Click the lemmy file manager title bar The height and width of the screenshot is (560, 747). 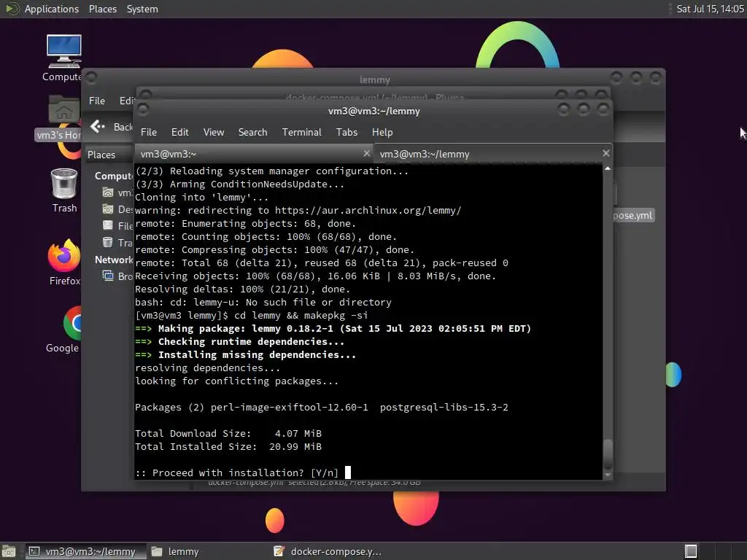[x=374, y=77]
